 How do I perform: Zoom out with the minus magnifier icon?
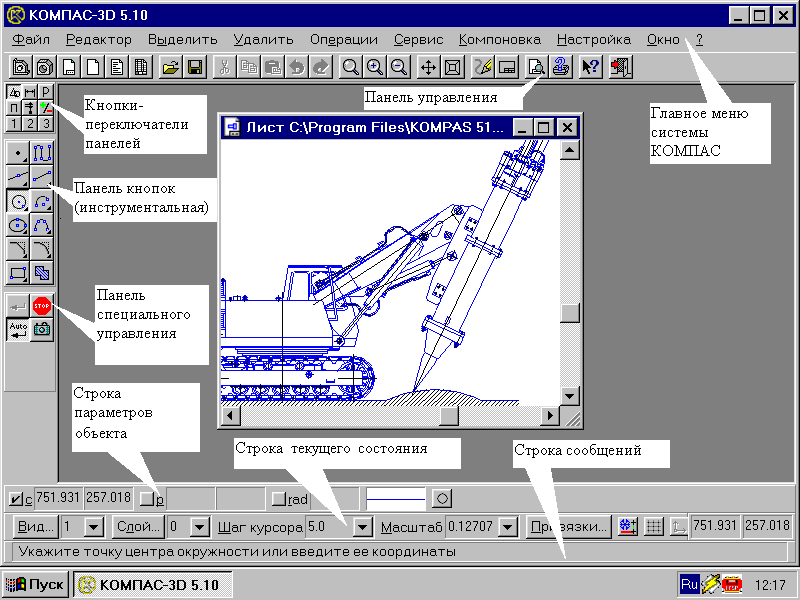pyautogui.click(x=399, y=67)
